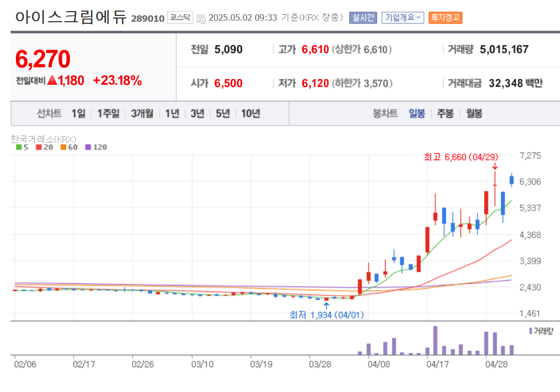Click the 실시간 badge
This screenshot has width=560, height=392.
pos(363,17)
